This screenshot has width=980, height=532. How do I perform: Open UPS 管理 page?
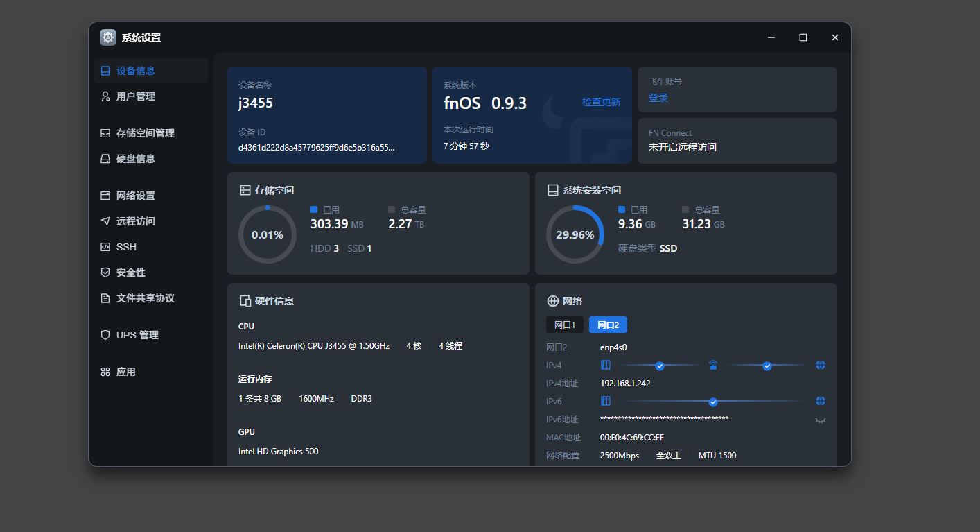pos(151,335)
